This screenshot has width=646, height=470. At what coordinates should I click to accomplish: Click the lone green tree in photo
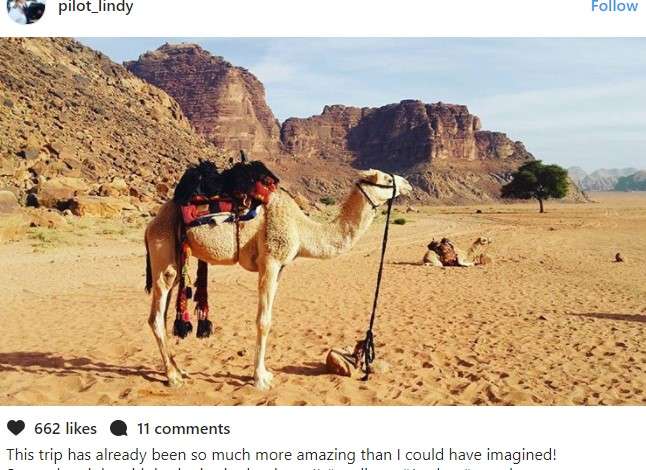coord(536,185)
